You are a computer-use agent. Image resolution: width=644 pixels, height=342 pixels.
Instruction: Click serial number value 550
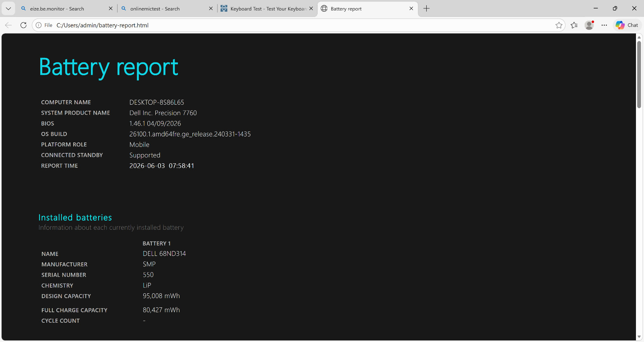(148, 275)
